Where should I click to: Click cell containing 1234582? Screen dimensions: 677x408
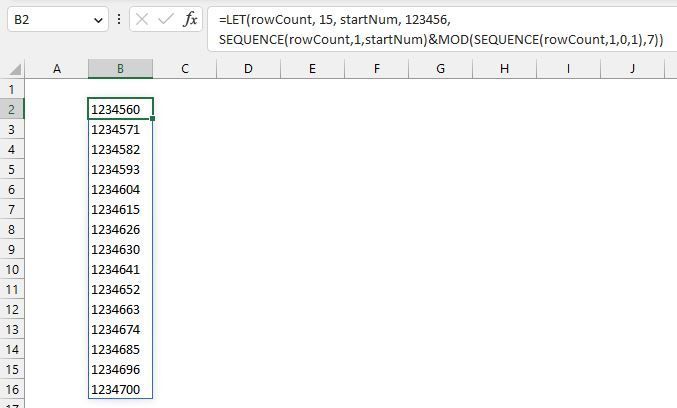coord(120,149)
